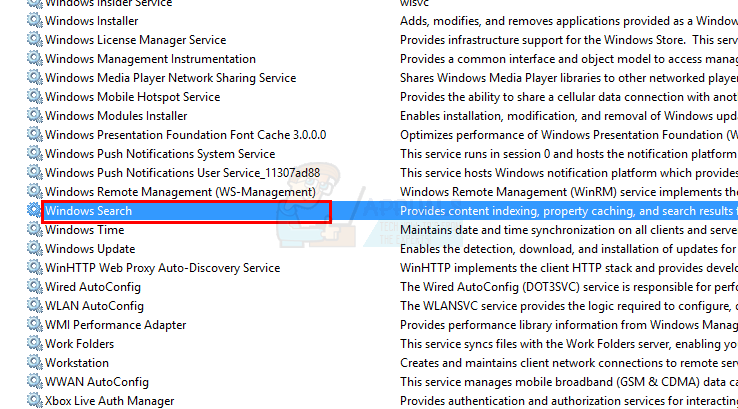
Task: Select Windows Push Notifications System Service name
Action: 160,154
